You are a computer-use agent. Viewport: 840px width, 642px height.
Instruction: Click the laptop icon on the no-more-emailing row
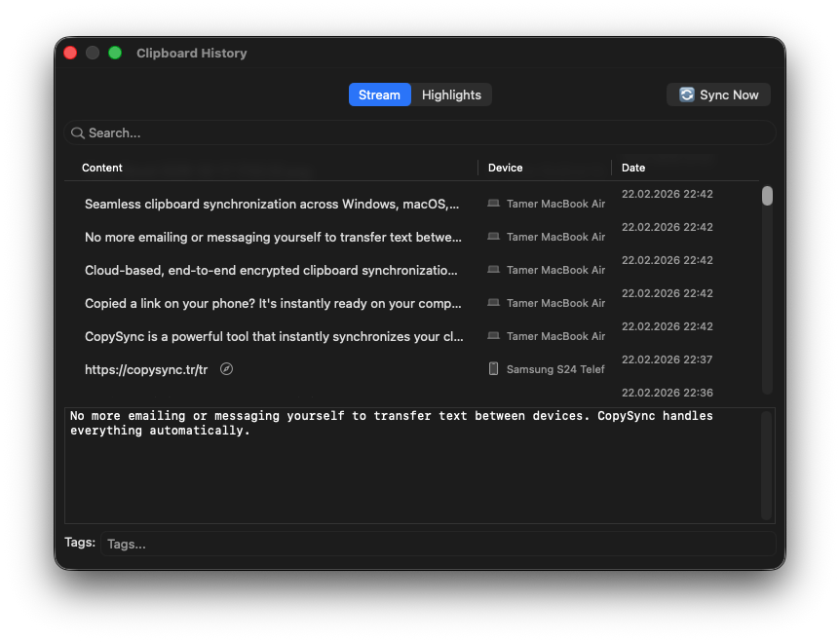coord(492,236)
